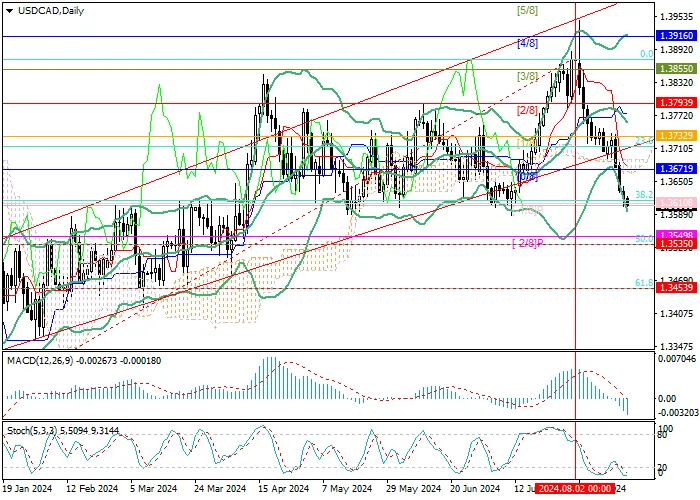The width and height of the screenshot is (700, 500).
Task: Select the 1.33475 price axis value
Action: (678, 346)
